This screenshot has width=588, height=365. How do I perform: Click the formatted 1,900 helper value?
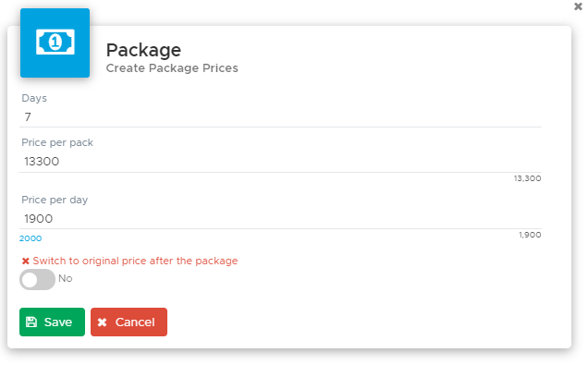(530, 235)
